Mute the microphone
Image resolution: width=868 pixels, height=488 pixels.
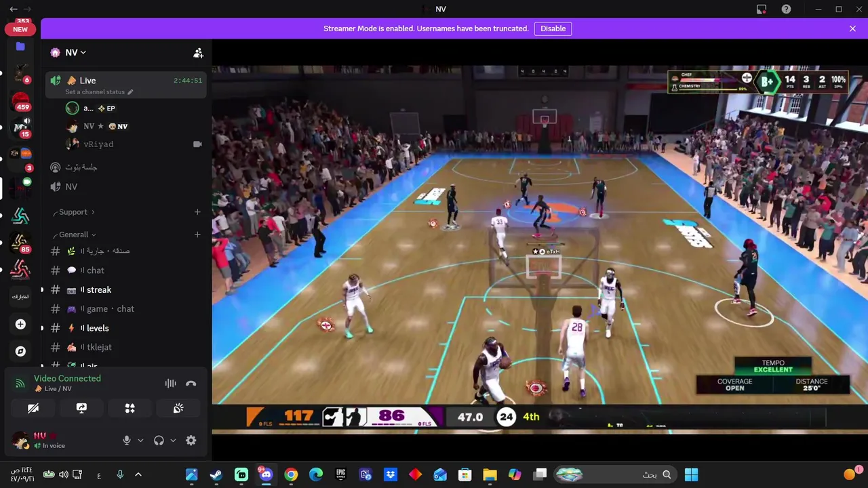point(126,441)
